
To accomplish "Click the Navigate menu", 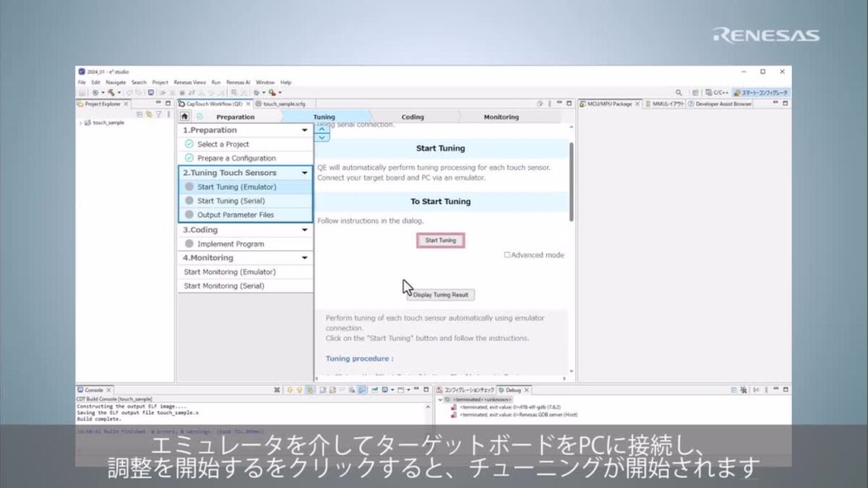I will (x=116, y=82).
